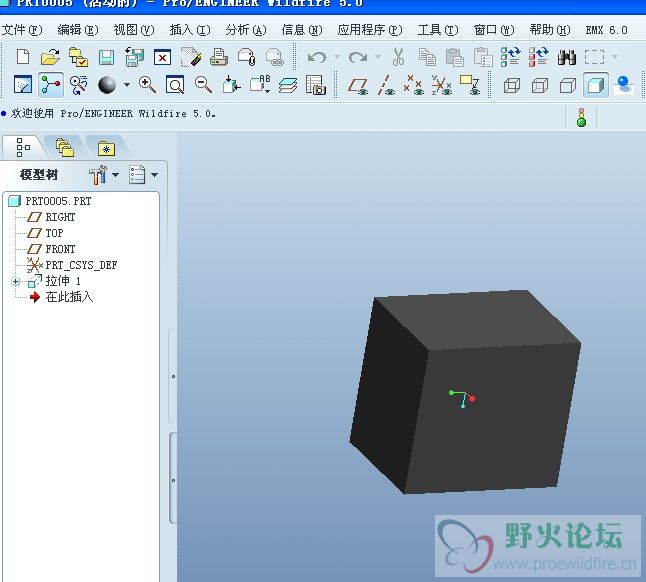Toggle datum axes display

pos(386,85)
